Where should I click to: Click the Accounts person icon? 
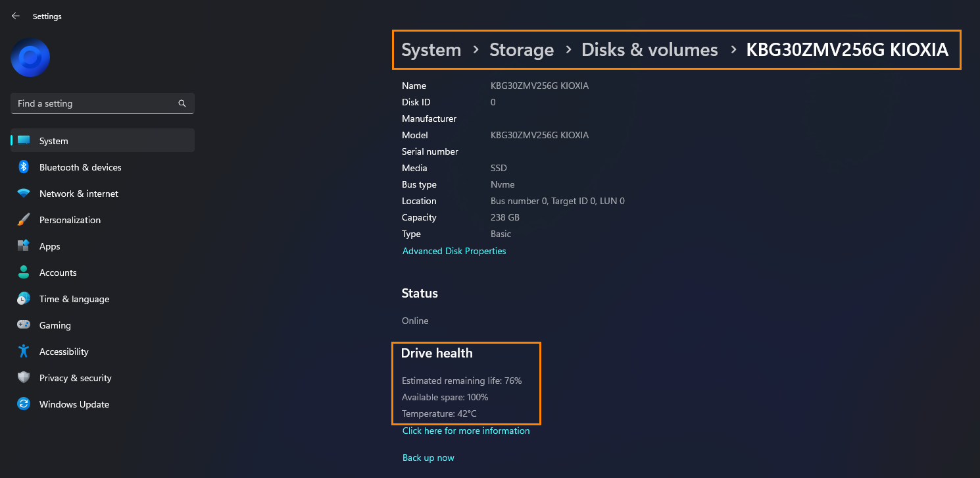24,273
